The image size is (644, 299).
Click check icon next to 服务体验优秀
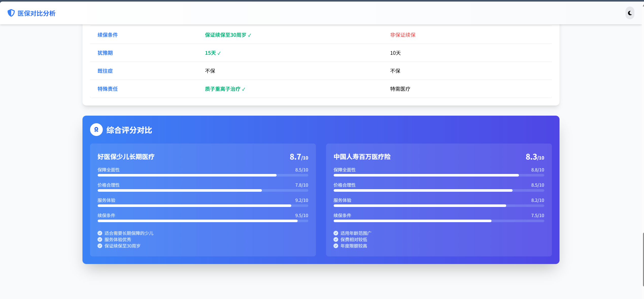pos(100,239)
